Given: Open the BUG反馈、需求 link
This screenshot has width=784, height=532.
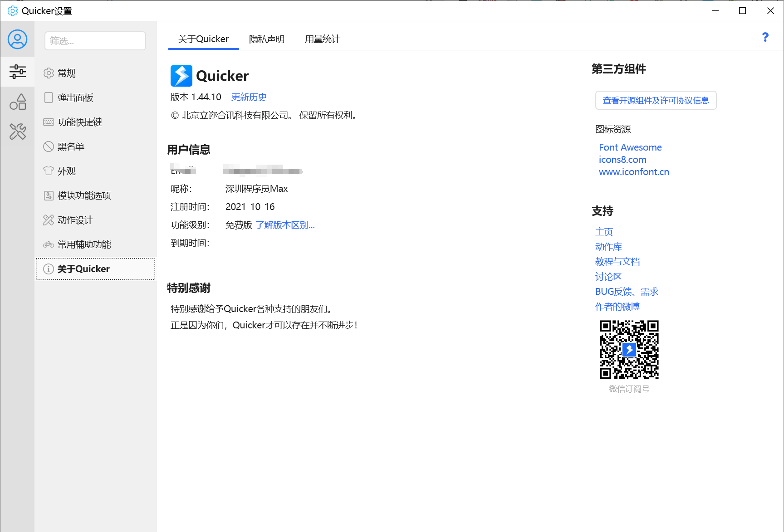Looking at the screenshot, I should pos(627,292).
